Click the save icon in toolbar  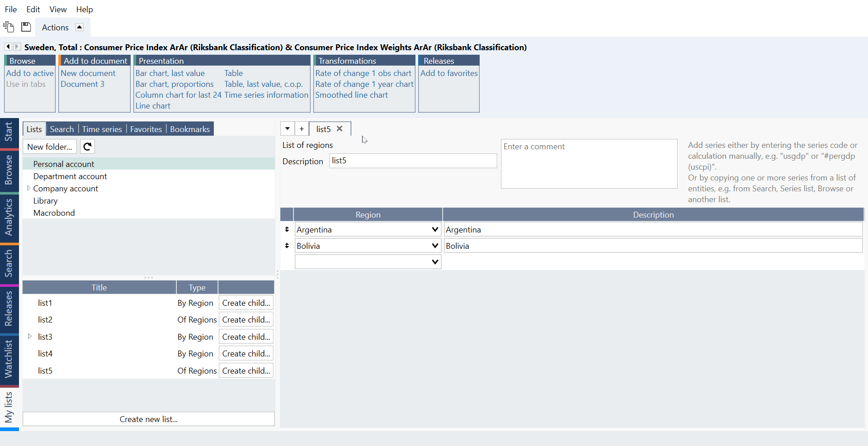tap(26, 27)
